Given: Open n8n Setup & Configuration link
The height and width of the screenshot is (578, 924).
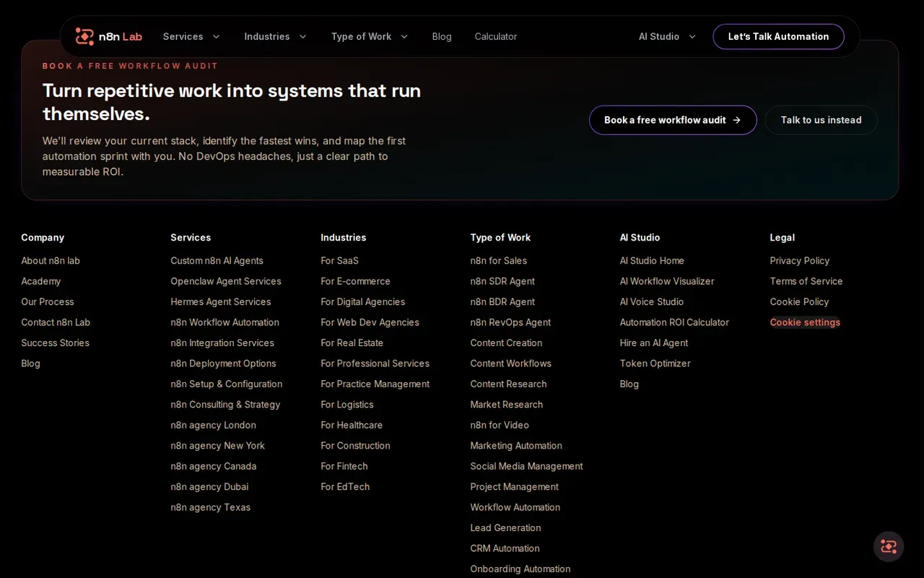Looking at the screenshot, I should pos(227,384).
